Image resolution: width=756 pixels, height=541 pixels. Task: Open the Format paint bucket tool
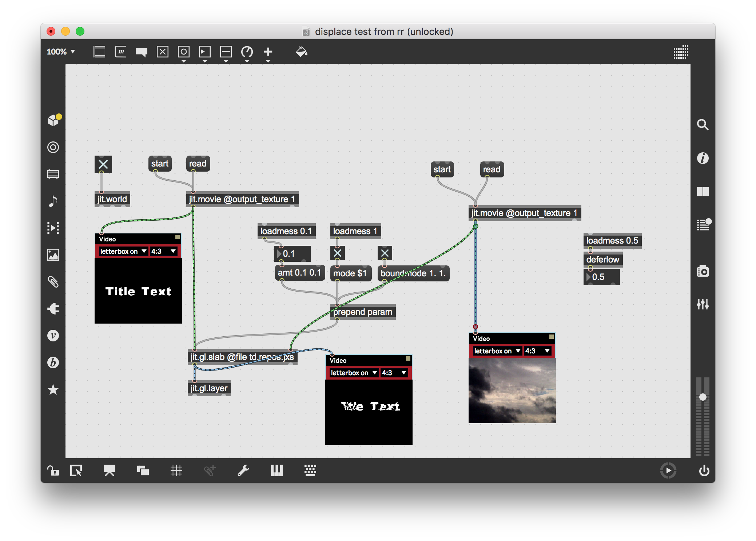(301, 52)
